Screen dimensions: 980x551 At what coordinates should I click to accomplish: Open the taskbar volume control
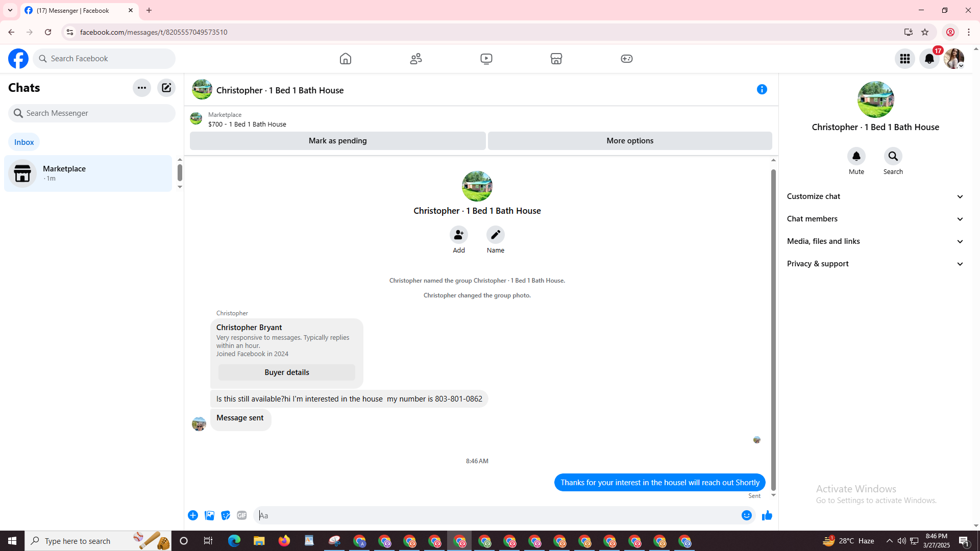pos(902,541)
